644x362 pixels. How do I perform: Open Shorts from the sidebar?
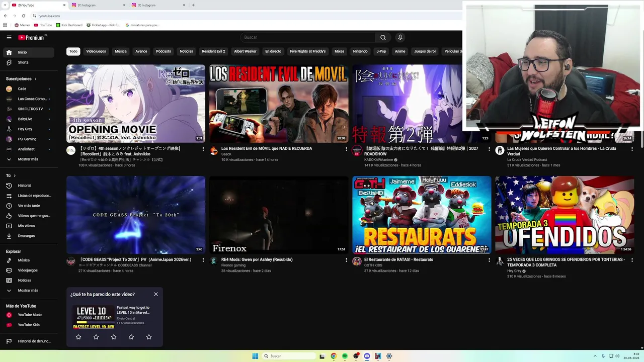click(28, 62)
